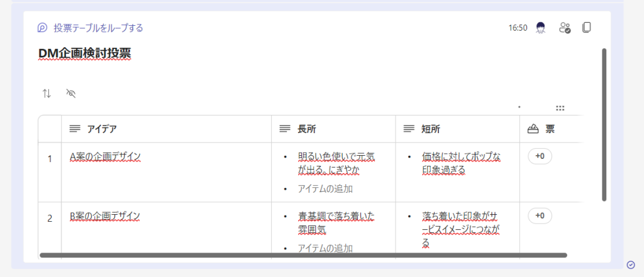Vote +0 button for A案の企画デザイン
The image size is (644, 277).
[540, 156]
